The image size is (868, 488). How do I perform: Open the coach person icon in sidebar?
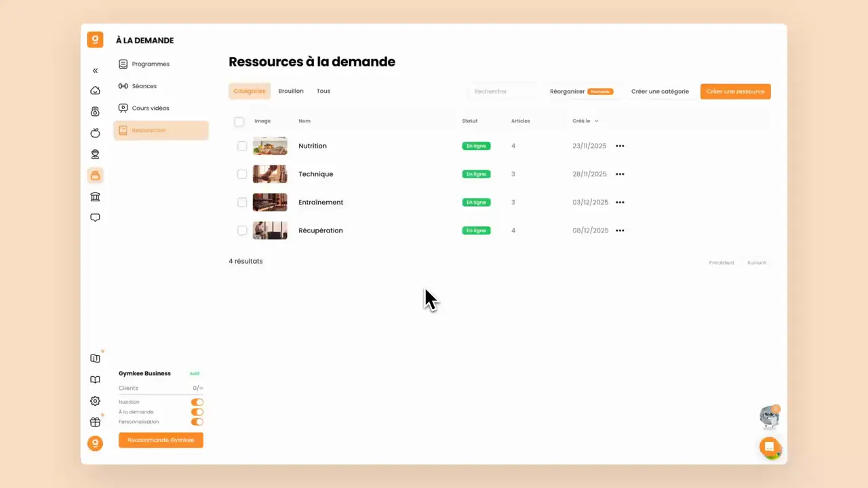point(95,155)
